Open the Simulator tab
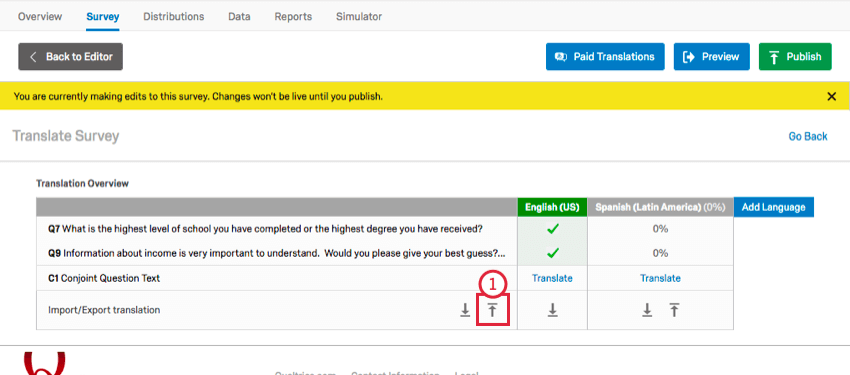This screenshot has width=850, height=375. tap(359, 17)
